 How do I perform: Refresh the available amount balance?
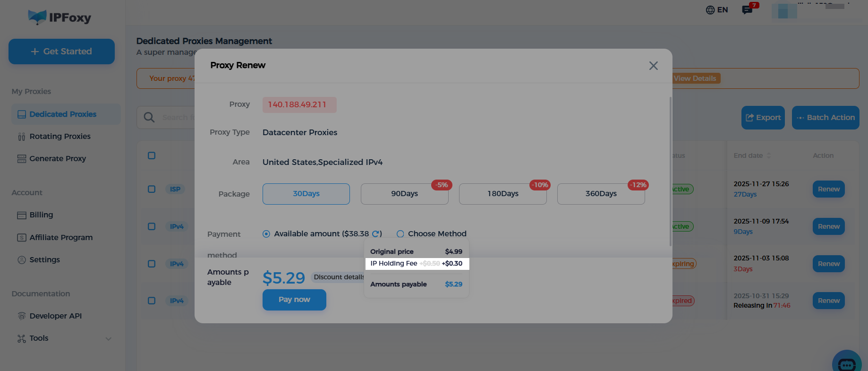[376, 233]
